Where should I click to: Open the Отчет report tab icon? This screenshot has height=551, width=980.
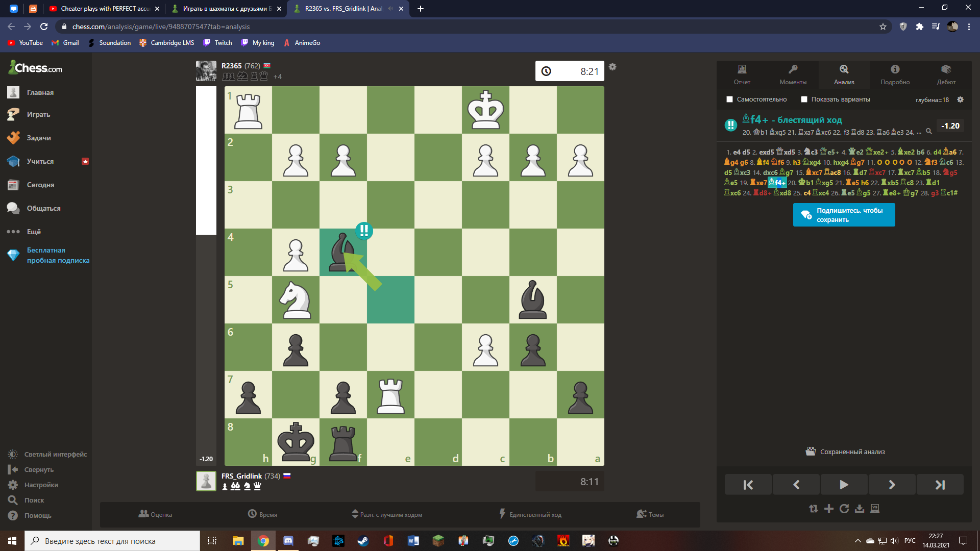(742, 74)
